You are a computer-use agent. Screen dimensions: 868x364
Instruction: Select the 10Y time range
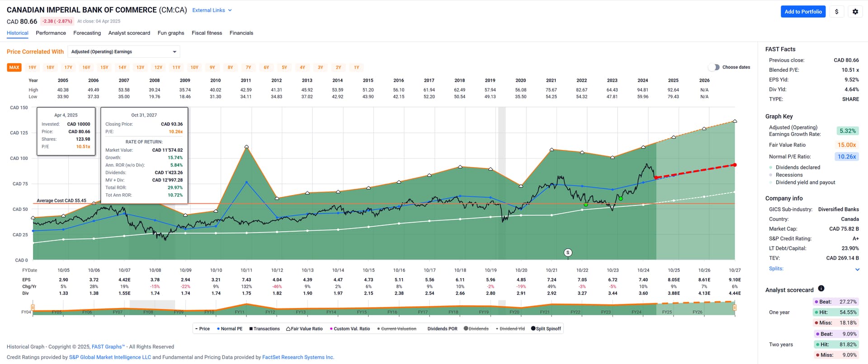coord(194,68)
